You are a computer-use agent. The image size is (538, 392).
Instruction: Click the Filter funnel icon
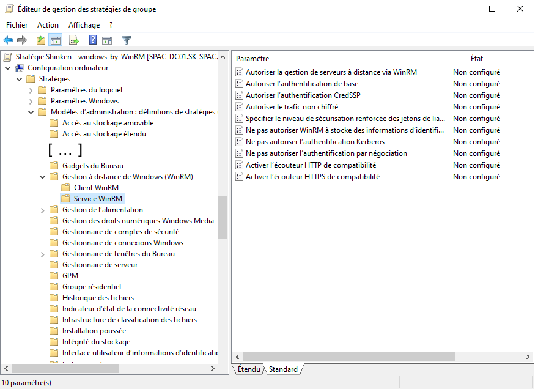pos(126,40)
